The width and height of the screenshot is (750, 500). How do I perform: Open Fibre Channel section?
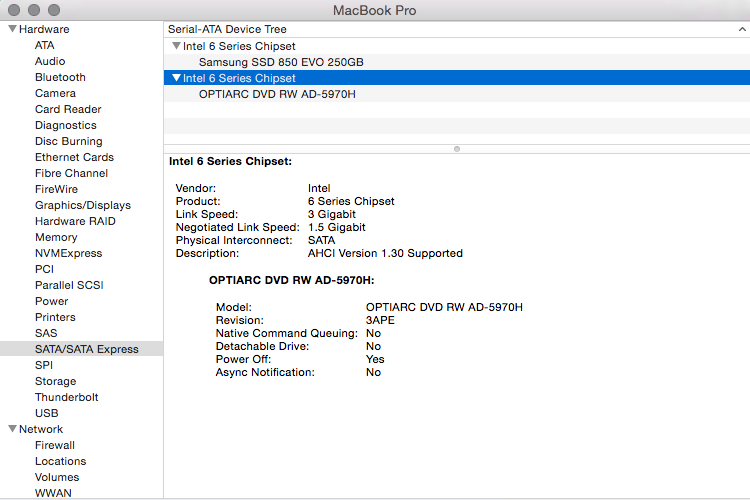pyautogui.click(x=71, y=173)
